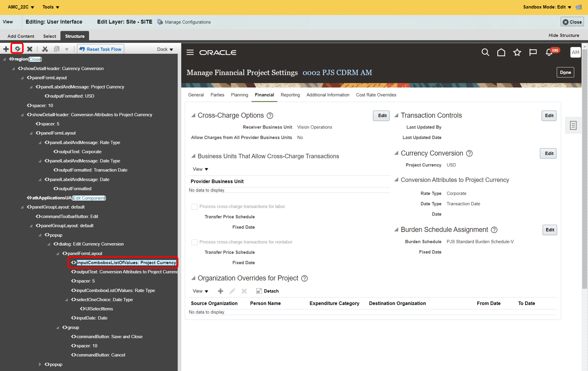The width and height of the screenshot is (588, 371).
Task: Click the pencil edit icon in Organization Overrides
Action: click(x=232, y=291)
